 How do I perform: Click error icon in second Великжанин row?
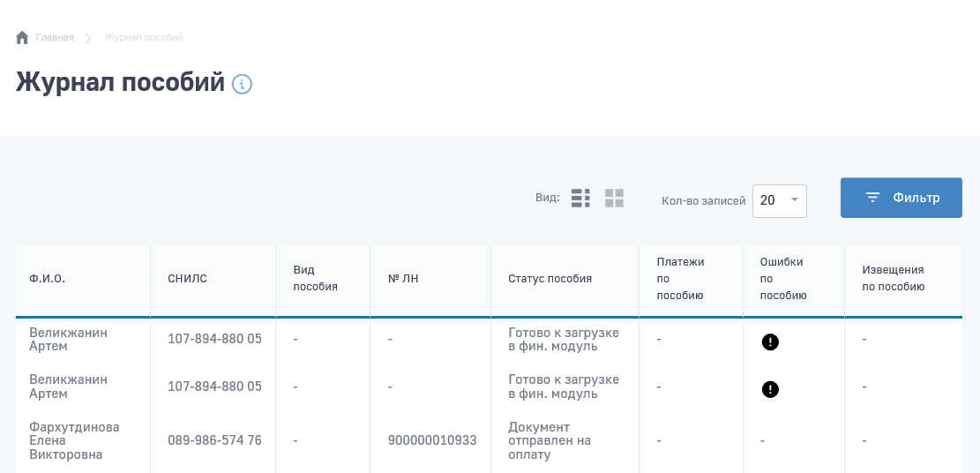click(x=770, y=389)
